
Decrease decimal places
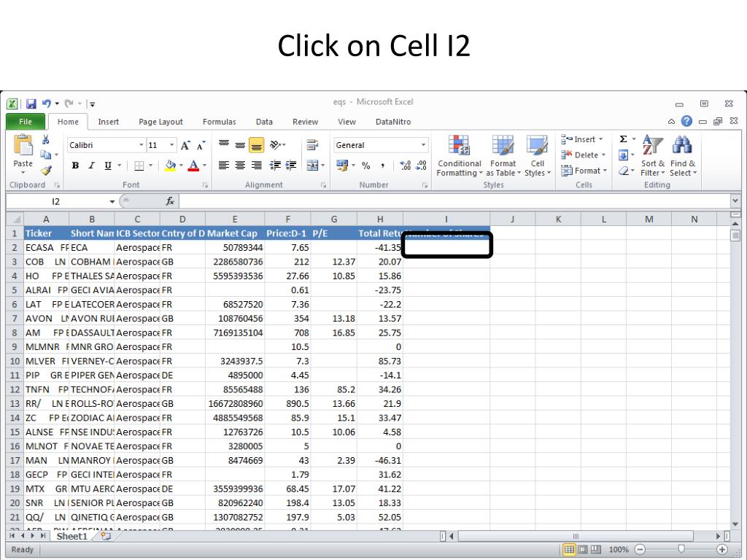421,166
